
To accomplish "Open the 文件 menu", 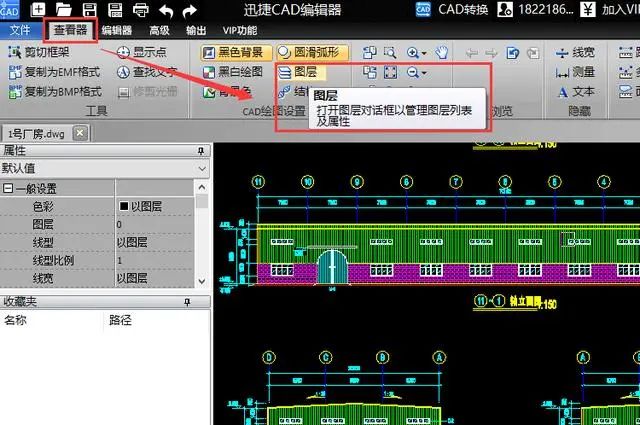I will (x=20, y=30).
